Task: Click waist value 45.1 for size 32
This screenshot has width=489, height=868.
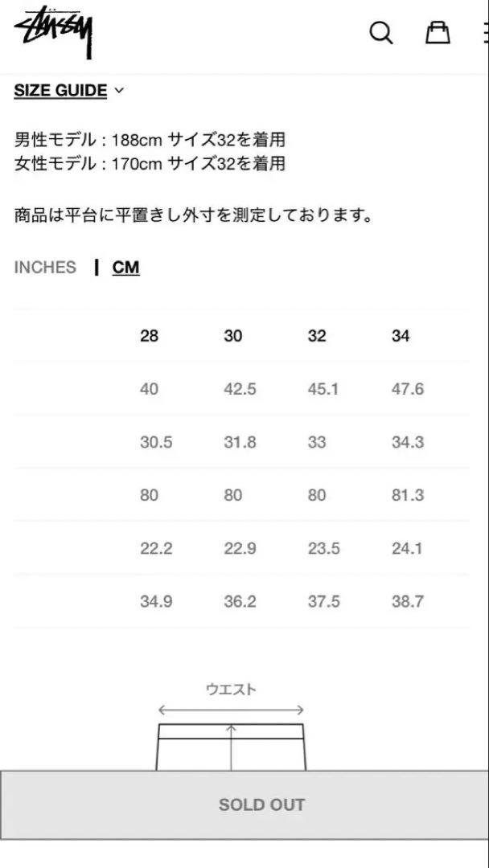Action: pyautogui.click(x=323, y=389)
